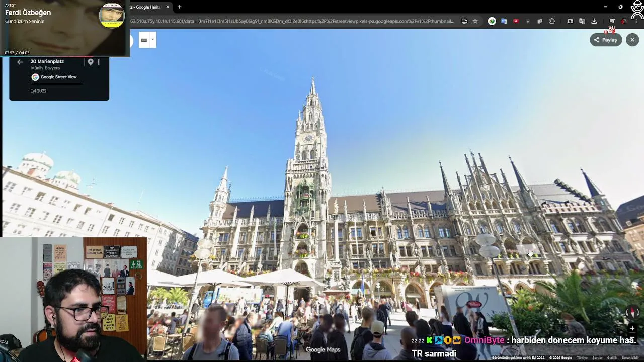Click the Ferdi Özbeğen album art thumbnail
The width and height of the screenshot is (644, 362).
click(x=112, y=15)
